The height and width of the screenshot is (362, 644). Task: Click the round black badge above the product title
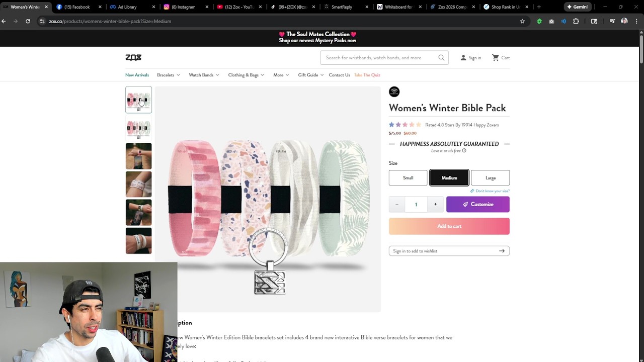tap(394, 92)
